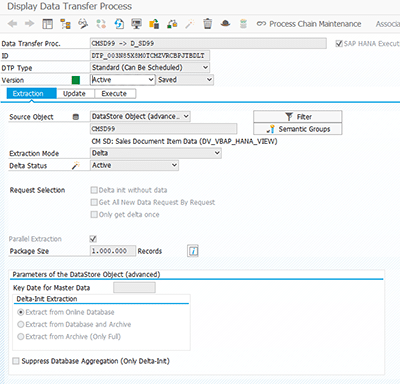This screenshot has height=384, width=400.
Task: Open the Source Object type dropdown
Action: point(140,117)
